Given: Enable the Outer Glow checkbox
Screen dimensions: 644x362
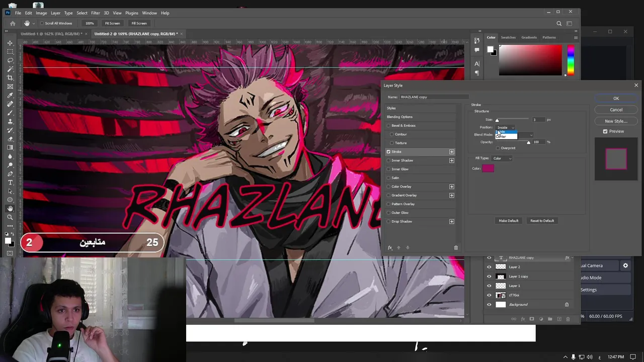Looking at the screenshot, I should click(388, 213).
